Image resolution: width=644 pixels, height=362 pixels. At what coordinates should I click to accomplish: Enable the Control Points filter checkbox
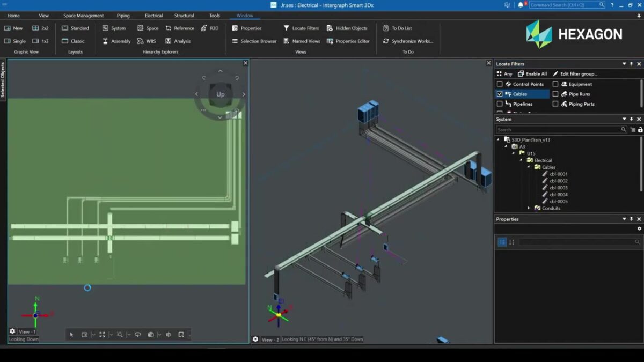[500, 84]
